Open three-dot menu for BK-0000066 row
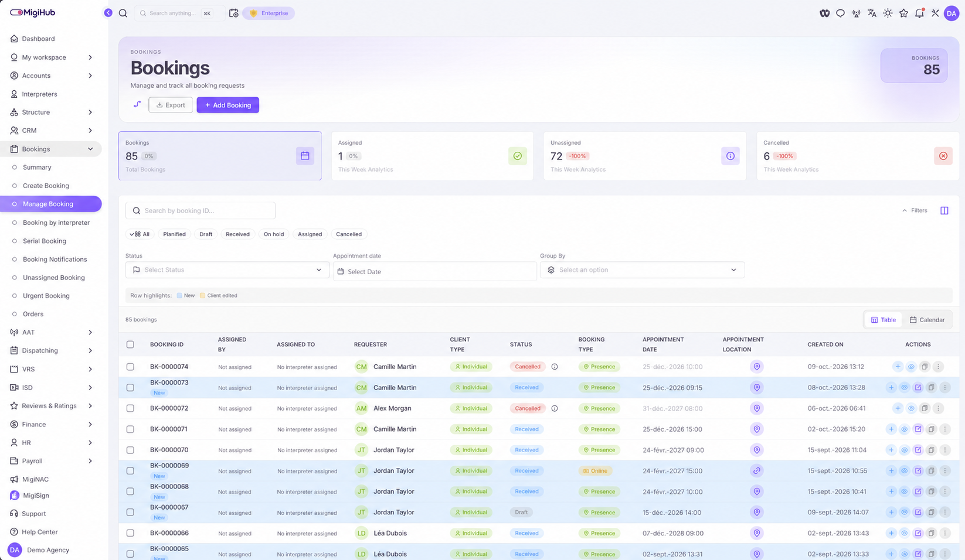This screenshot has width=965, height=560. click(x=944, y=533)
